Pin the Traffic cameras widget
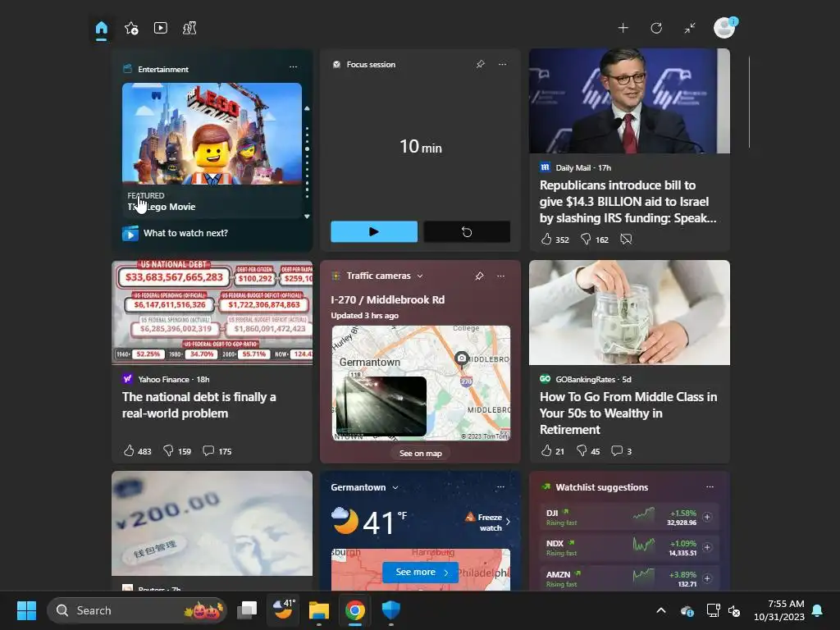Image resolution: width=840 pixels, height=630 pixels. 479,276
